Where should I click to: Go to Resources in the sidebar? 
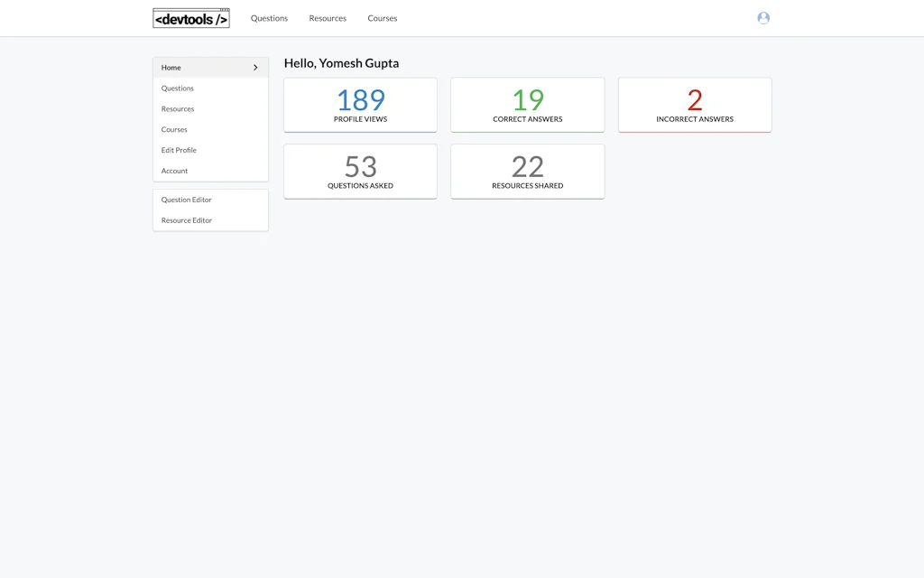[x=210, y=109]
